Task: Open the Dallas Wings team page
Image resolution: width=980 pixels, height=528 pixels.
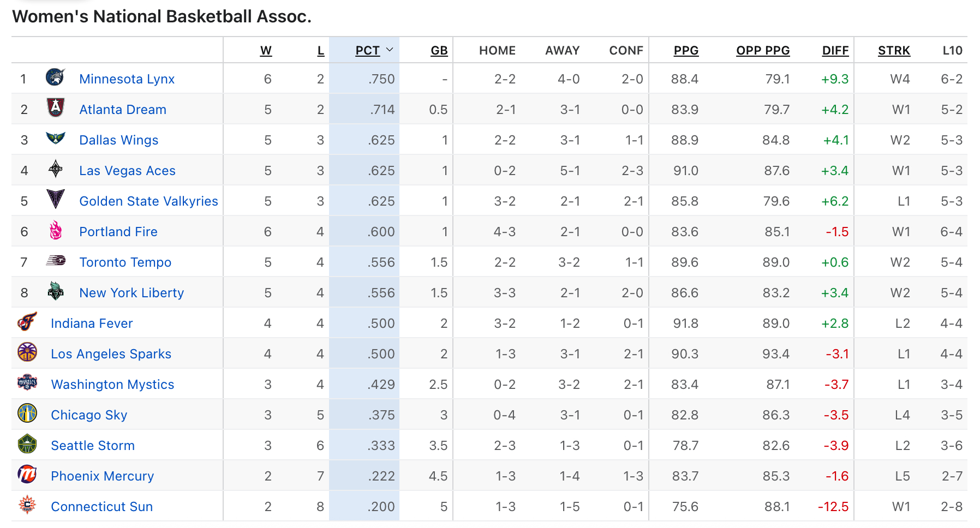Action: pos(119,140)
